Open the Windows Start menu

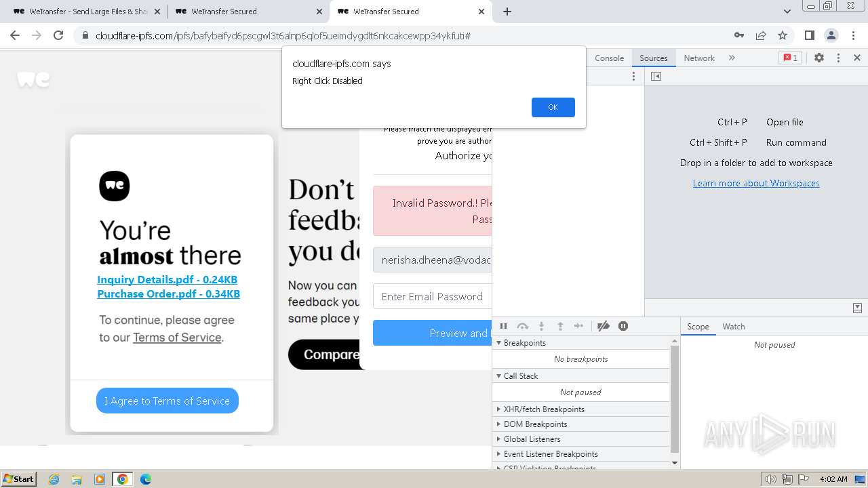coord(19,479)
